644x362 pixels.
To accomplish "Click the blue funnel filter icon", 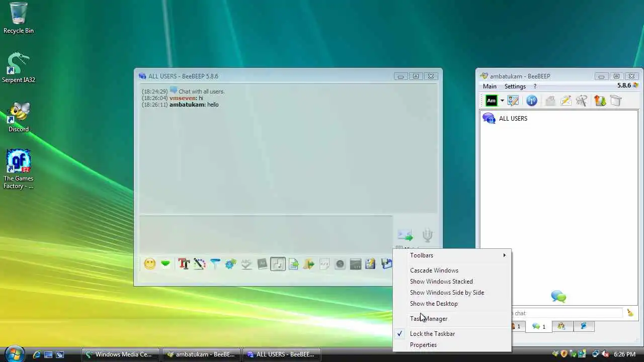I will (x=215, y=263).
